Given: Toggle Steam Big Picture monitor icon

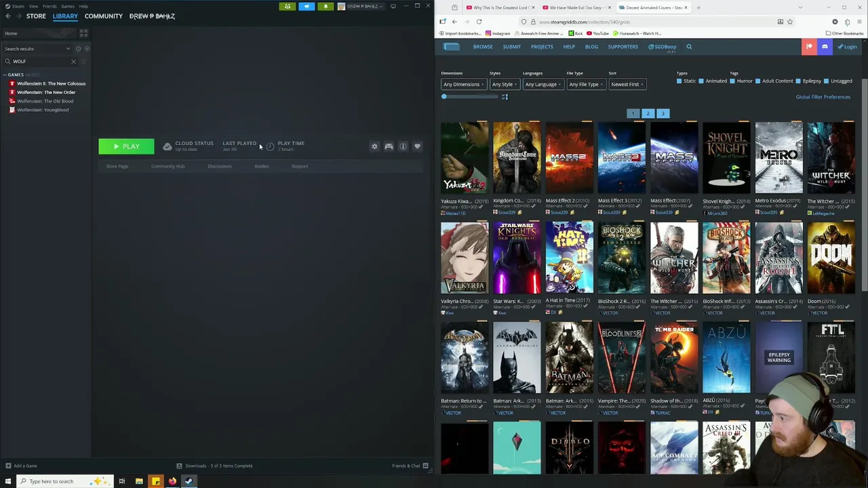Looking at the screenshot, I should [393, 6].
